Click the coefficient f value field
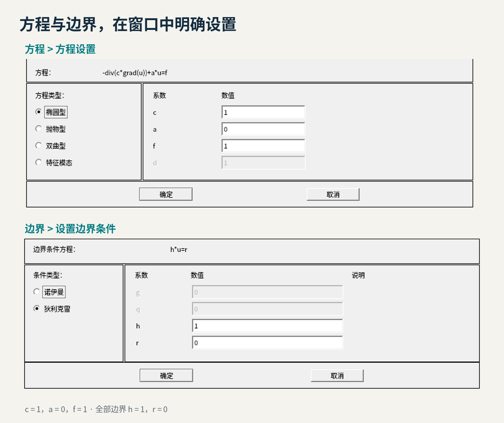The image size is (504, 423). [263, 146]
